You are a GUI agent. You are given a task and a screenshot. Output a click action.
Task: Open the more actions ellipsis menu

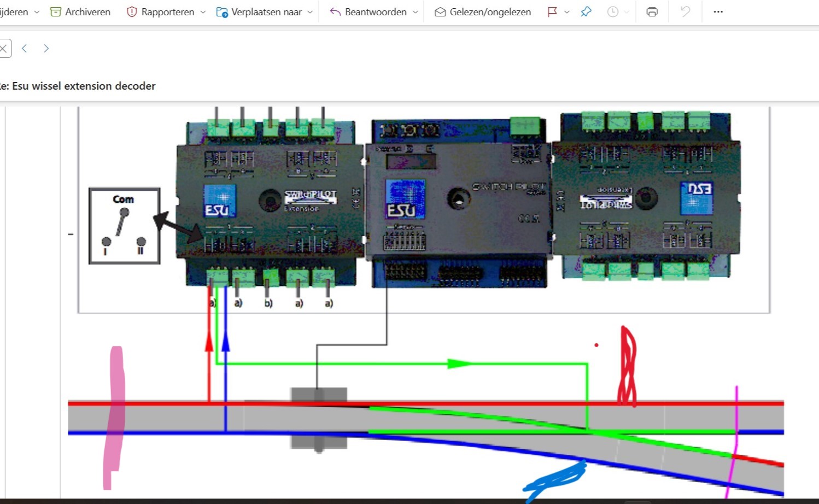[x=718, y=11]
